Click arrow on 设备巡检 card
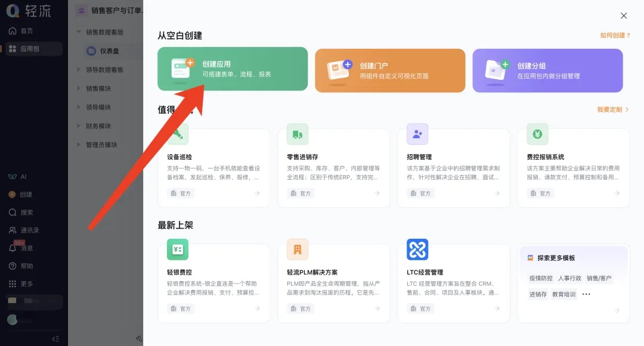 pyautogui.click(x=257, y=193)
